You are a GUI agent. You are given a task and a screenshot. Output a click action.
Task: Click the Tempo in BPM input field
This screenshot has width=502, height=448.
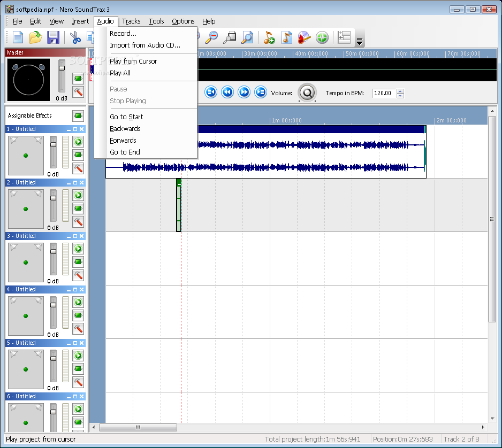(x=384, y=93)
